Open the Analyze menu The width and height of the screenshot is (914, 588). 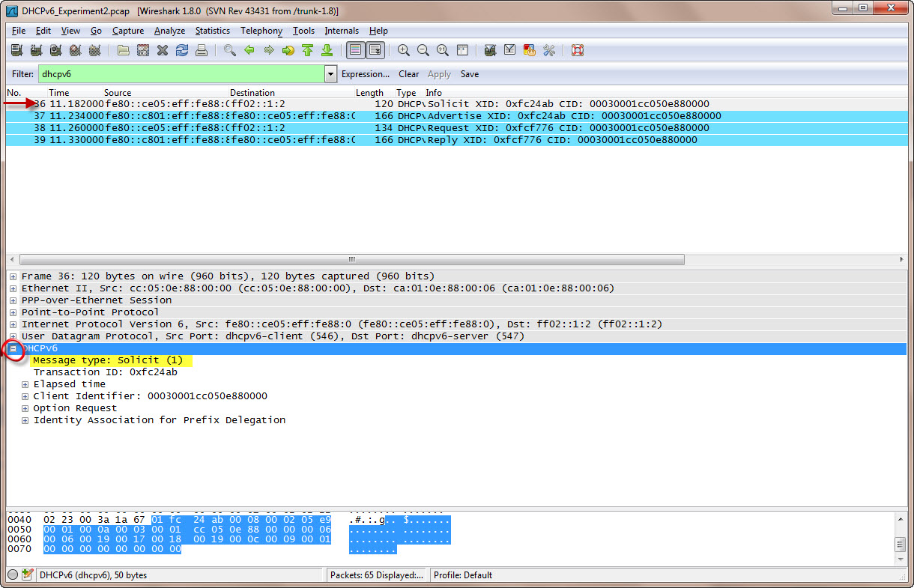click(169, 31)
